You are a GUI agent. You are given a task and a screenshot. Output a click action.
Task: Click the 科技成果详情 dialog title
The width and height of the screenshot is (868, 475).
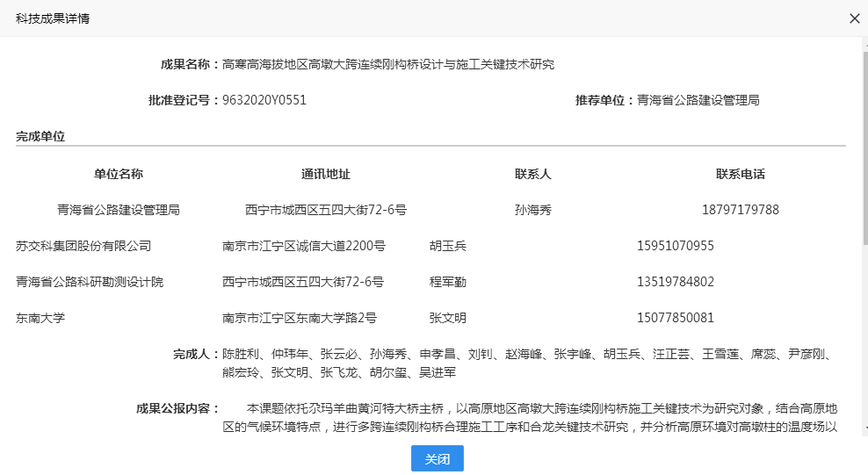pyautogui.click(x=52, y=18)
